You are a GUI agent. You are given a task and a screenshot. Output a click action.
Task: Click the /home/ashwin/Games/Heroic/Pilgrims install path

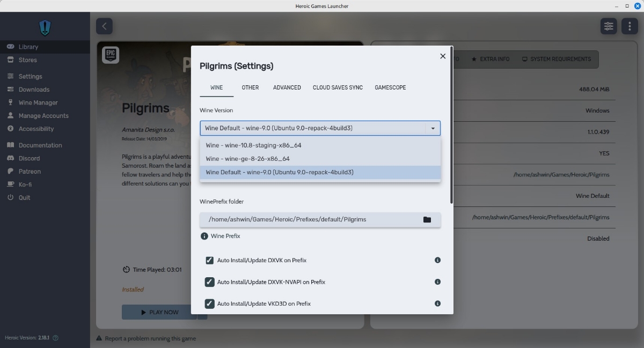[561, 175]
